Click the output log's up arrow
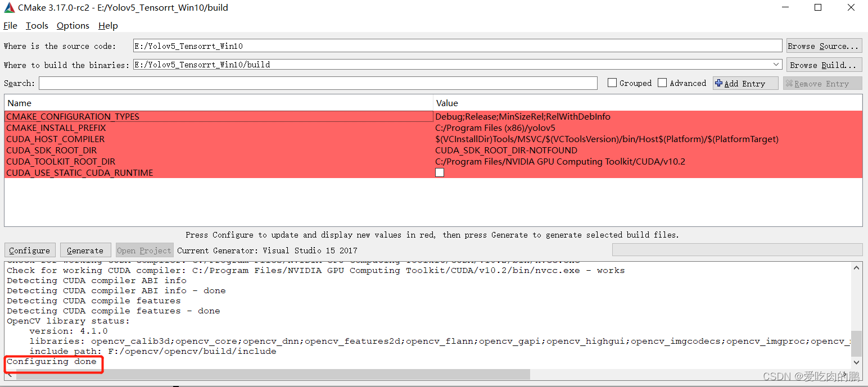 click(x=857, y=267)
